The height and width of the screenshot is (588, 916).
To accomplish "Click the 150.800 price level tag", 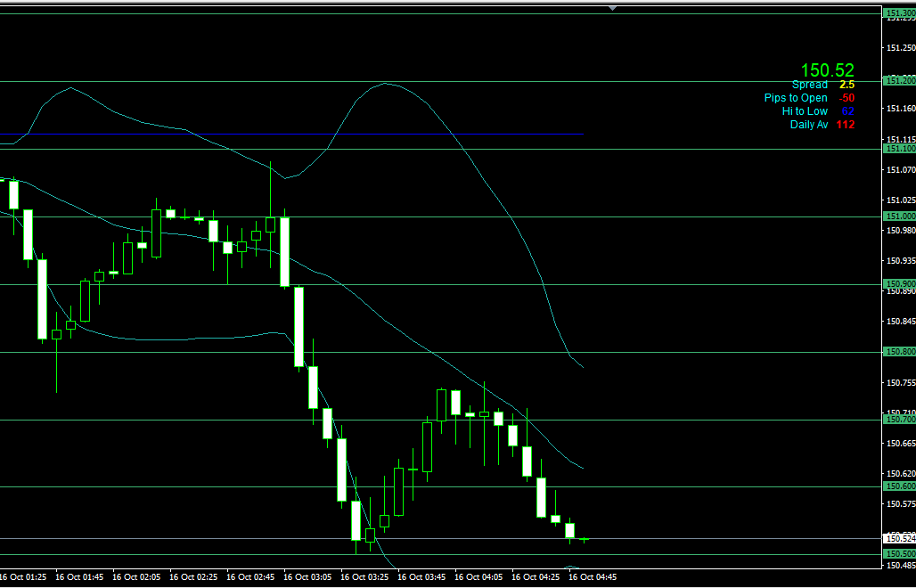I will (x=898, y=352).
